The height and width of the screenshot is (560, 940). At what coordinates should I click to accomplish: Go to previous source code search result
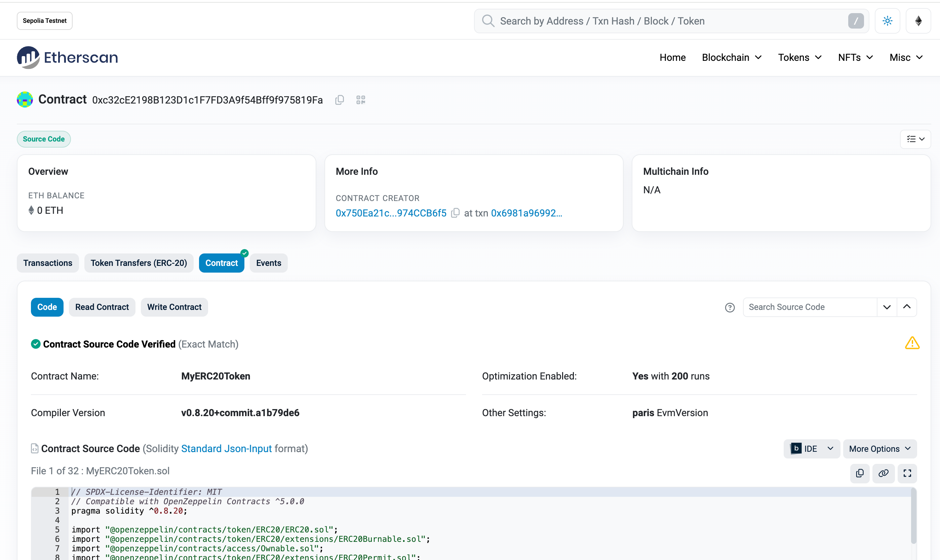tap(907, 307)
